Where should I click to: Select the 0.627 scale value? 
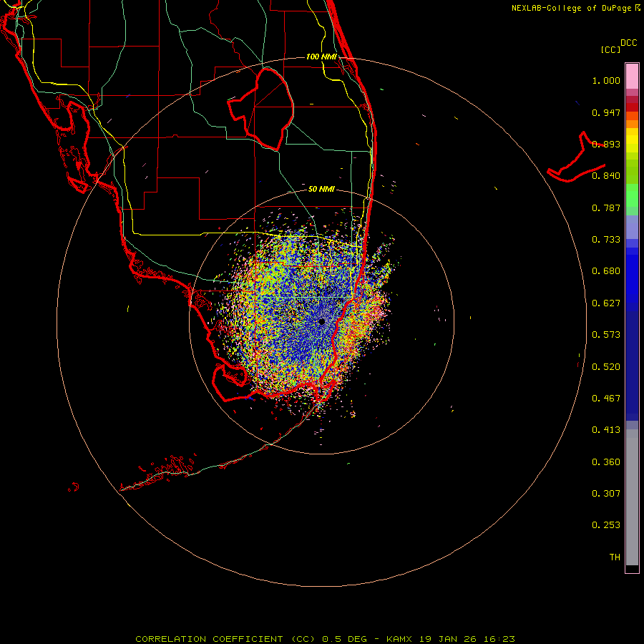tap(606, 303)
